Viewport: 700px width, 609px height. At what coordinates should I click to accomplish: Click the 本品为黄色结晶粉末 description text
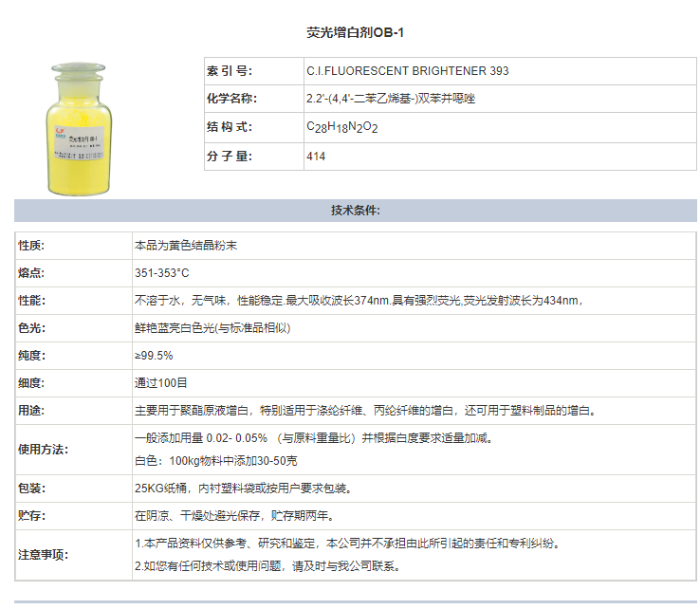tap(186, 246)
